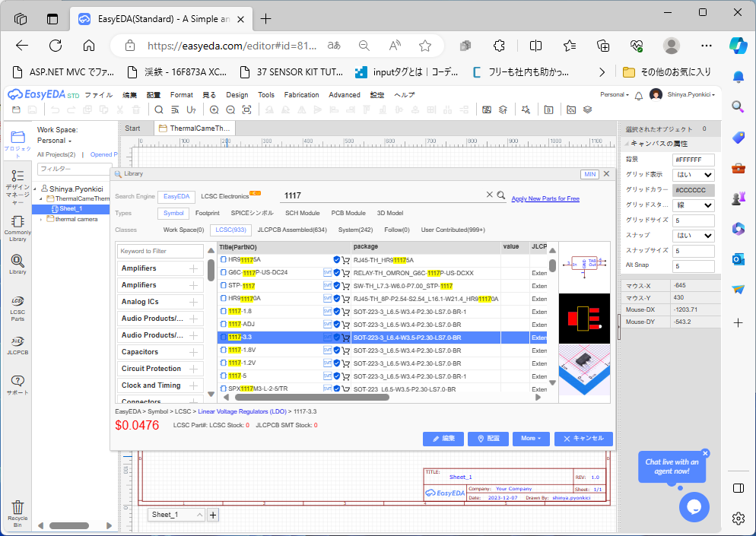The height and width of the screenshot is (536, 756).
Task: Click the cart icon on the STP-1117 row
Action: pyautogui.click(x=346, y=286)
